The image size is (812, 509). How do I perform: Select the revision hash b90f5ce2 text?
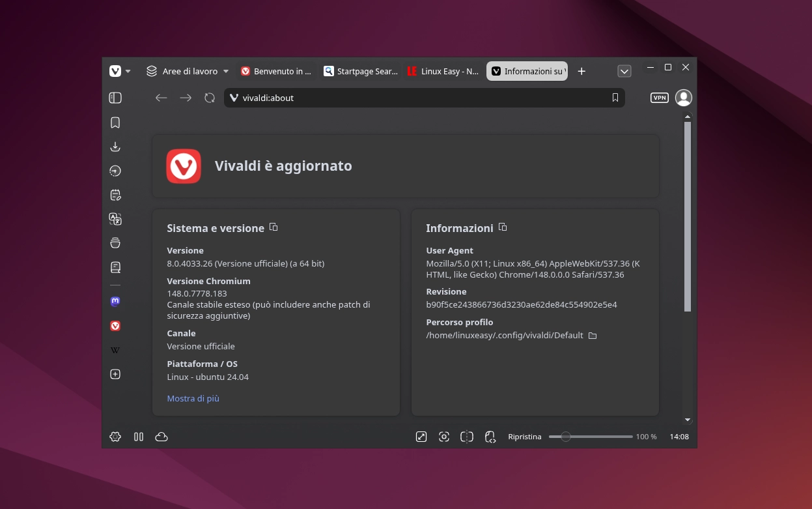pos(522,304)
